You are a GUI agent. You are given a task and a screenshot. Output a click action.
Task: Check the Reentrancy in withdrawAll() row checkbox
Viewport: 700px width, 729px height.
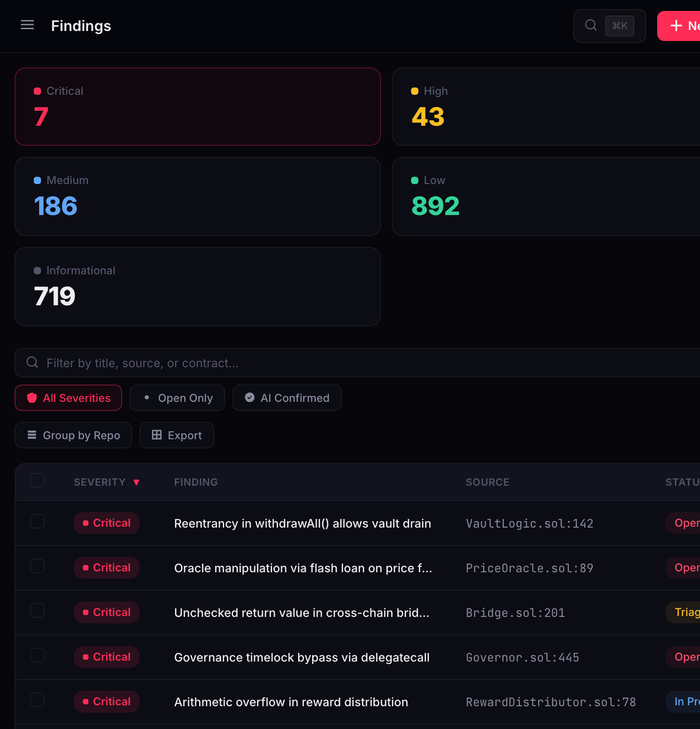[x=37, y=521]
